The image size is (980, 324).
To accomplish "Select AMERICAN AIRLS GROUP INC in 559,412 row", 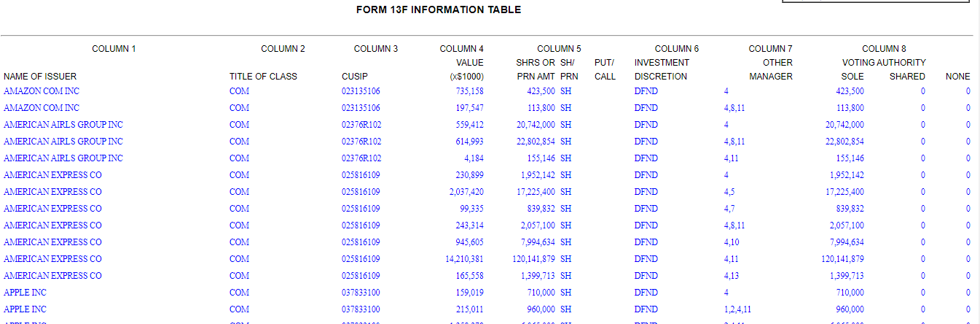I will pyautogui.click(x=63, y=125).
